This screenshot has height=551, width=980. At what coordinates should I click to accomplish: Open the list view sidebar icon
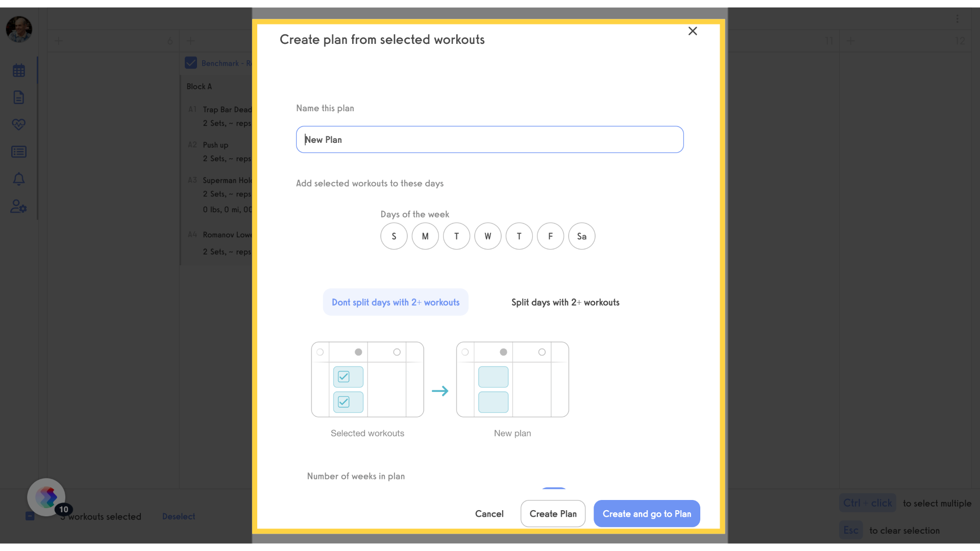19,152
